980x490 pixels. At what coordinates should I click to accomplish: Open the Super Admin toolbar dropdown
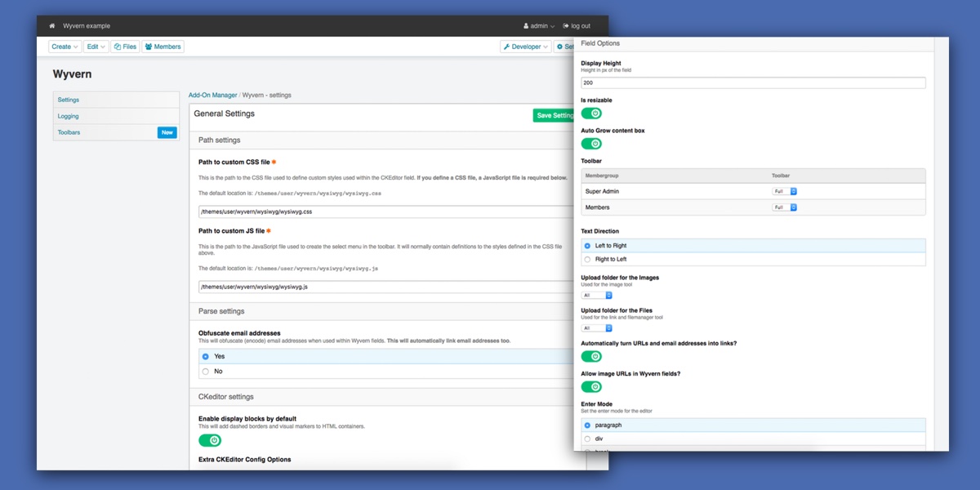[x=785, y=191]
